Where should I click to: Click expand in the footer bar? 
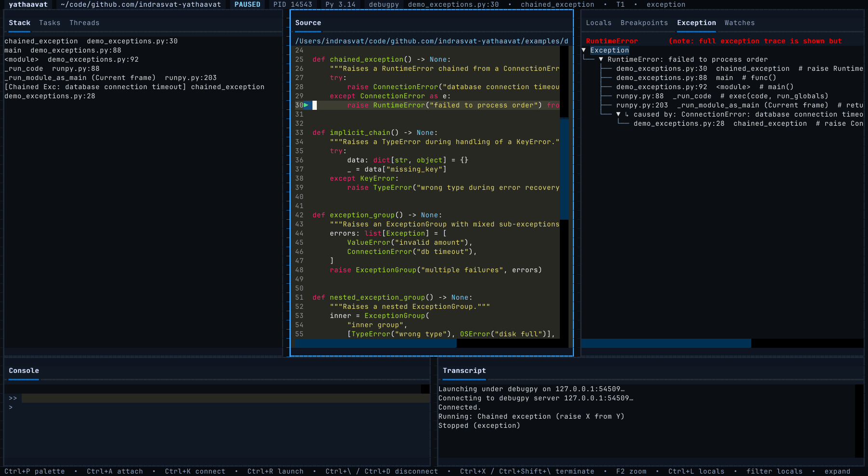click(838, 471)
